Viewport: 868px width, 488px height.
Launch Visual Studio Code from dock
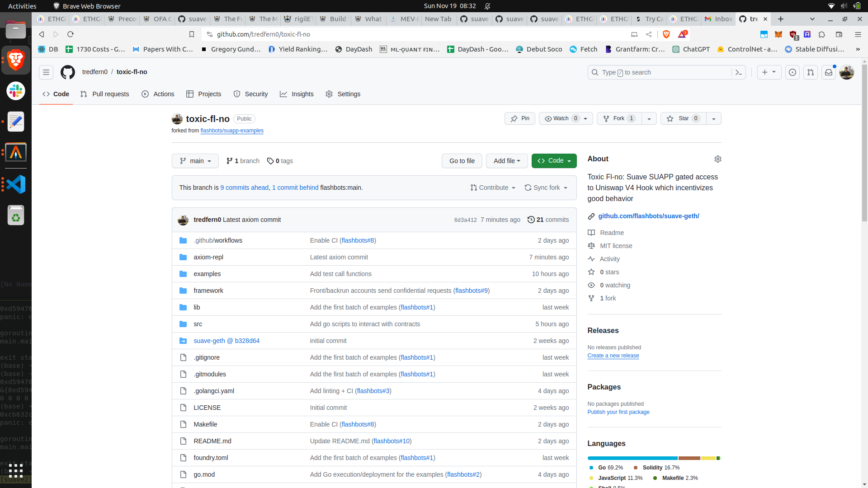[x=16, y=184]
